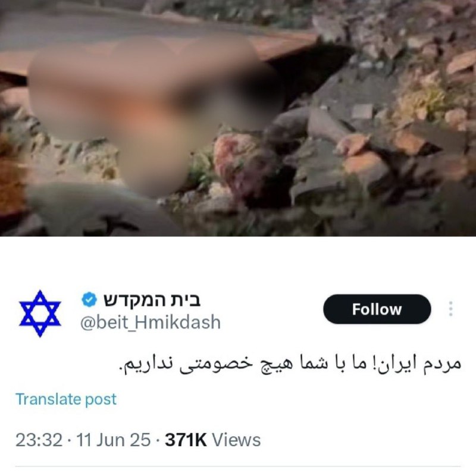Open the three-dot more options menu
The image size is (476, 476).
point(451,309)
